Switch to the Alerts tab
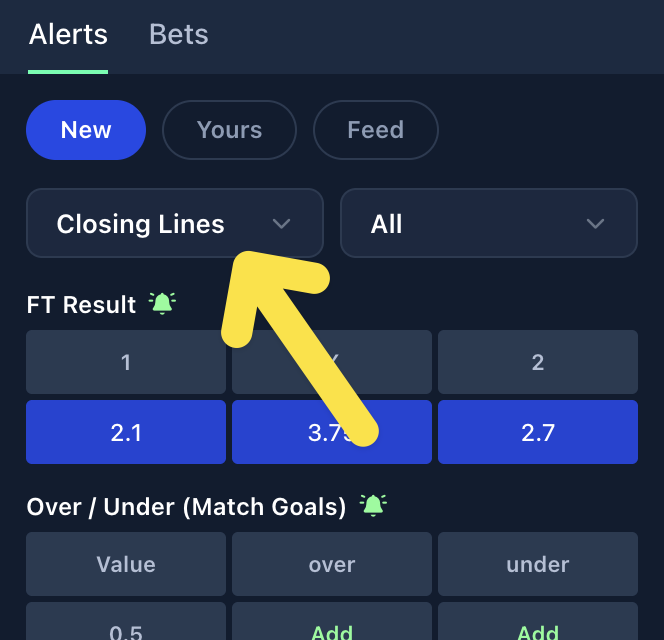 68,35
